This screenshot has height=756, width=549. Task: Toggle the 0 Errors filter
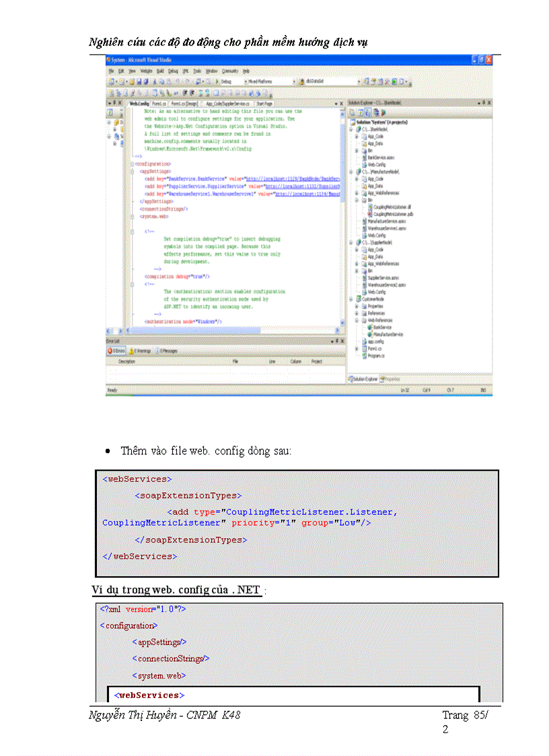pos(117,351)
